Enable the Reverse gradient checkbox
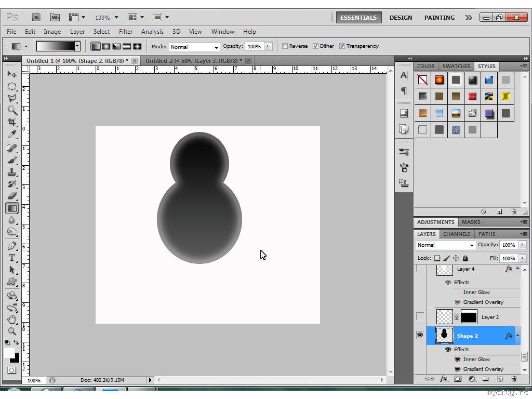Screen dimensions: 532x399 coord(285,46)
